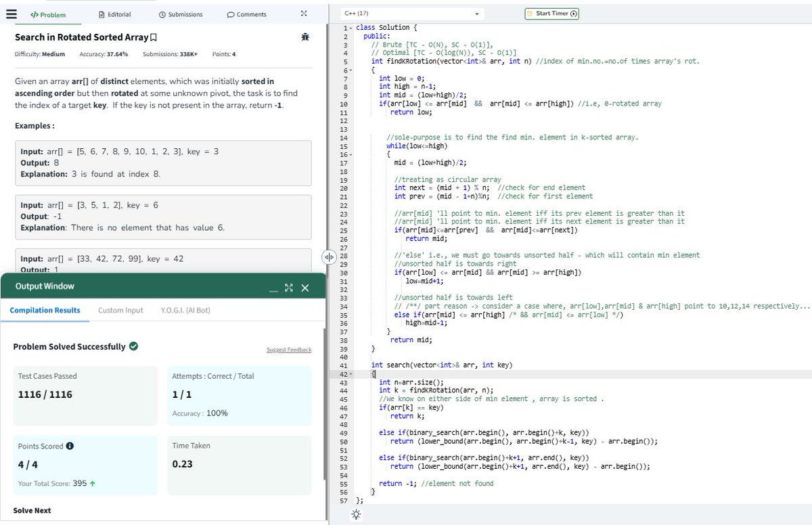
Task: Open the Comments tab
Action: click(246, 14)
